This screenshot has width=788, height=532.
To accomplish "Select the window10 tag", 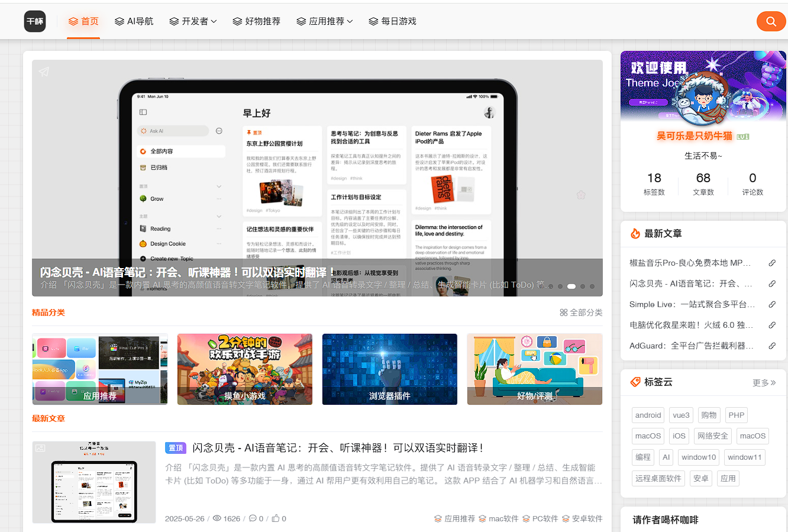I will pyautogui.click(x=699, y=457).
